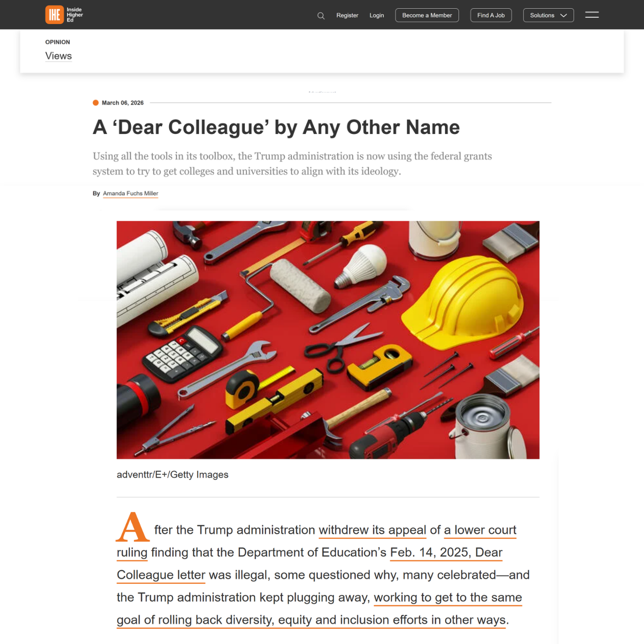Expand the Solutions dropdown

click(x=548, y=15)
